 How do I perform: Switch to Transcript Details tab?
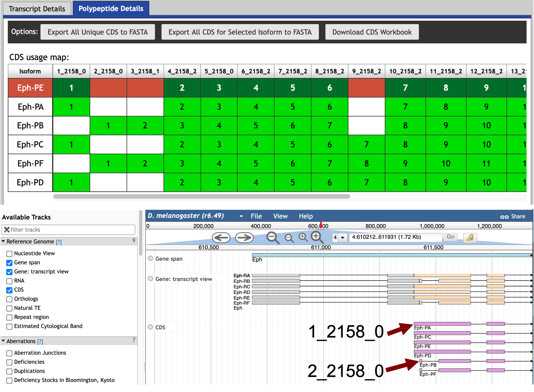click(37, 9)
